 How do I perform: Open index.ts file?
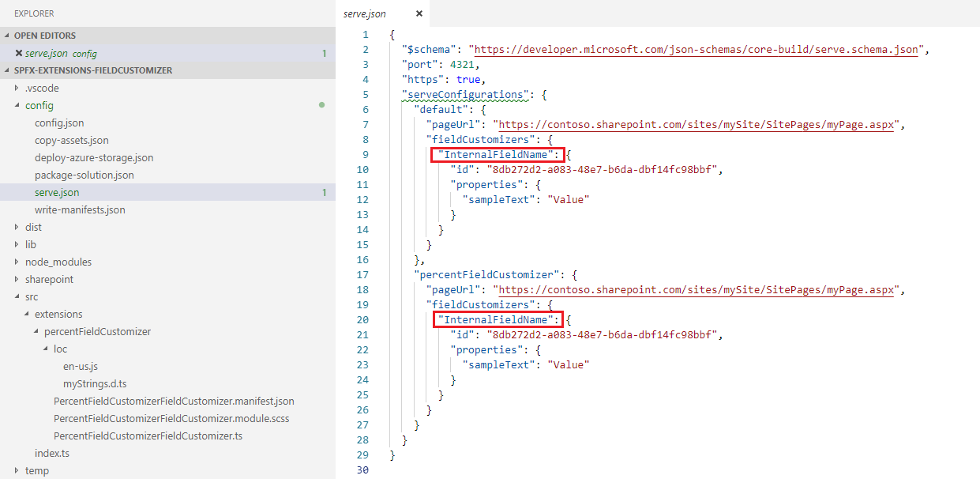click(x=52, y=454)
